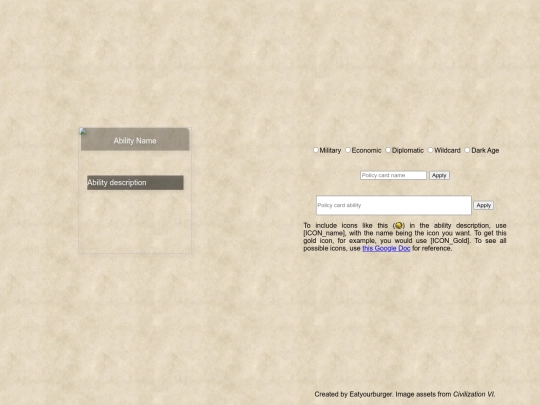Click the gold coin icon example

pyautogui.click(x=398, y=226)
